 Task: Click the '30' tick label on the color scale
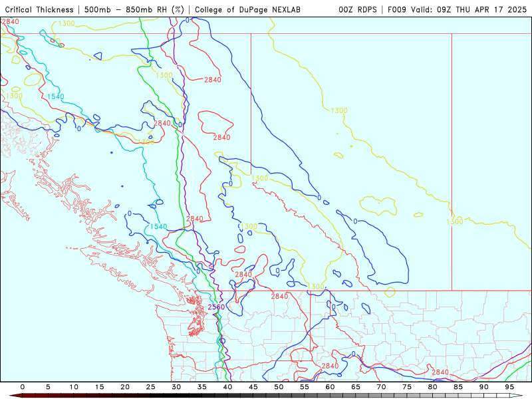176,387
